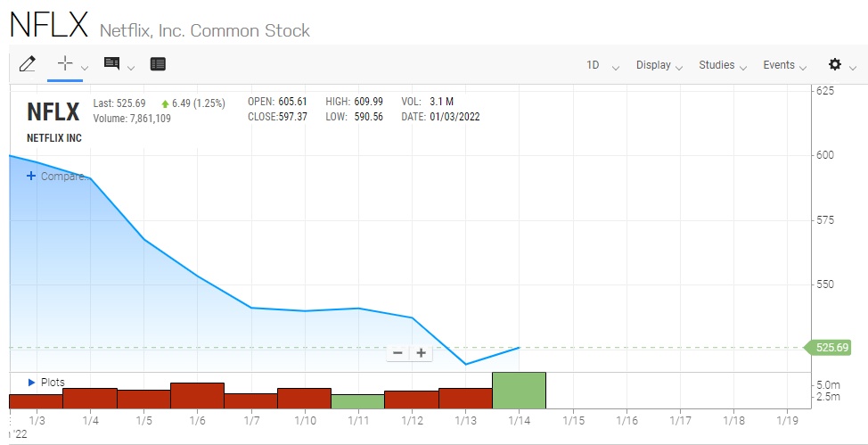Expand the annotation tool dropdown arrow
The image size is (868, 445).
click(x=131, y=67)
